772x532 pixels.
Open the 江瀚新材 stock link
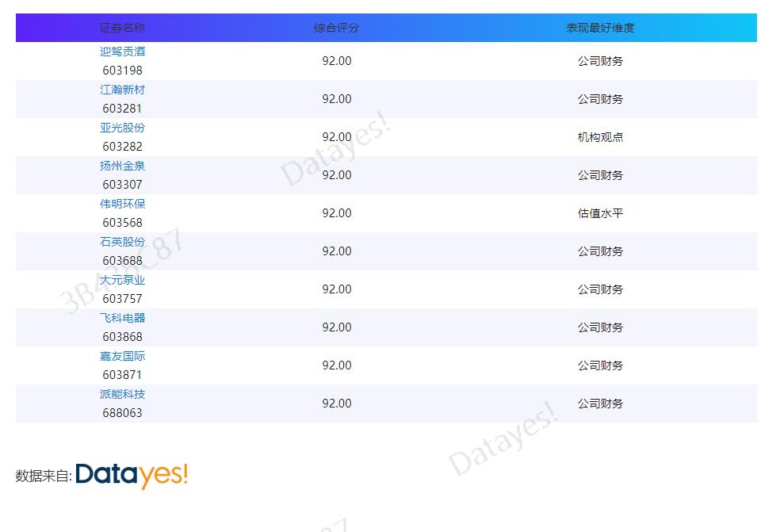point(122,89)
